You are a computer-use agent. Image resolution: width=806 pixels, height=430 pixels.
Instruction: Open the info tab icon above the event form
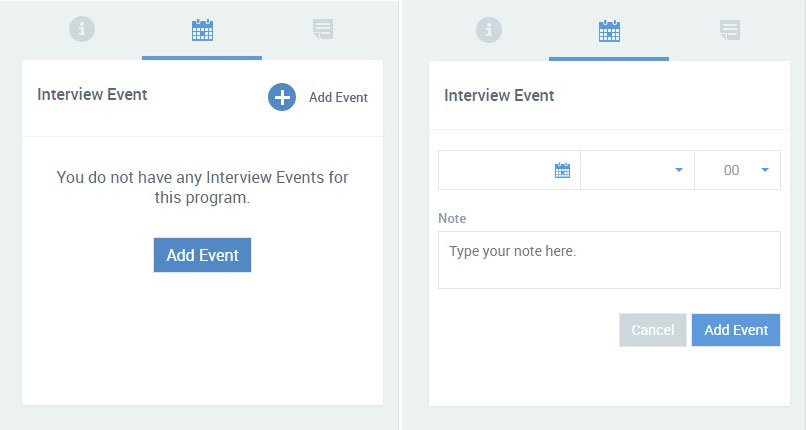(489, 30)
